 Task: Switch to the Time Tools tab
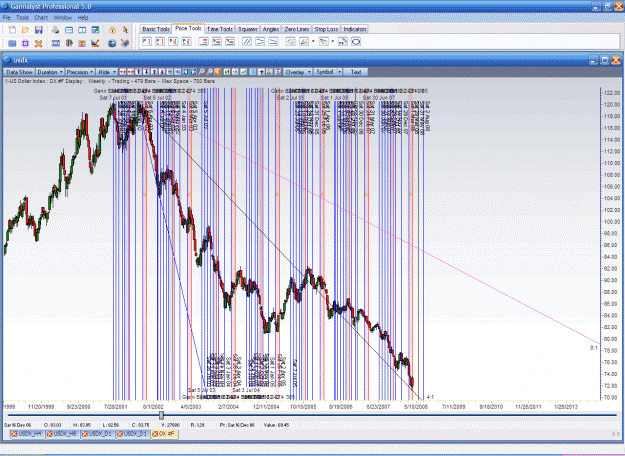pos(220,29)
